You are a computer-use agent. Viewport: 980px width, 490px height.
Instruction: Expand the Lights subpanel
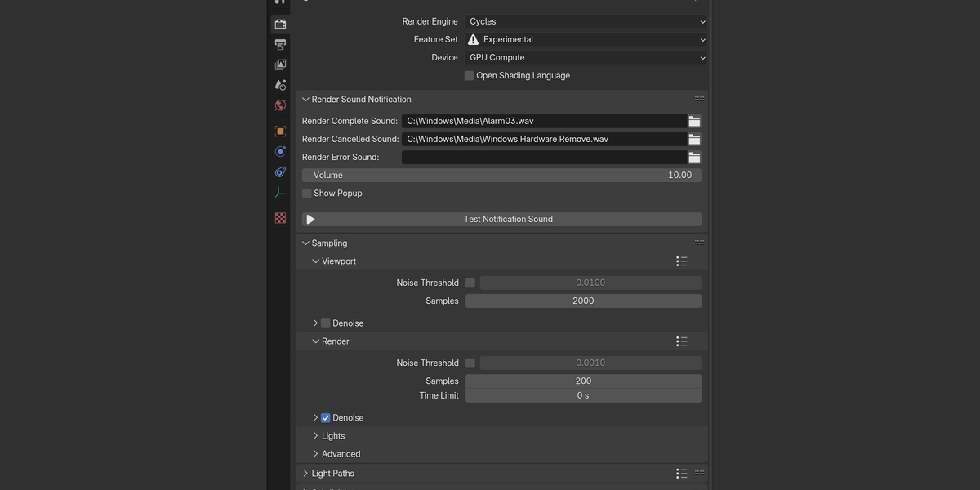click(x=315, y=436)
